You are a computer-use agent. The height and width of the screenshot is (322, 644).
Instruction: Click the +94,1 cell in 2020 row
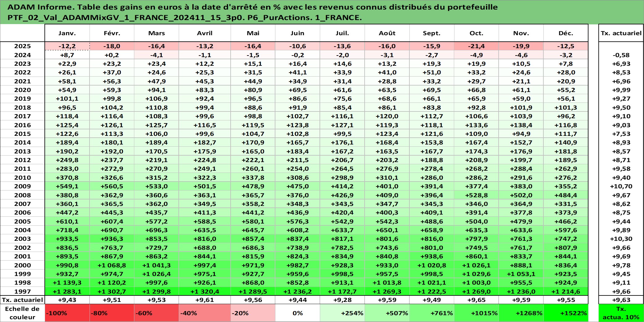pyautogui.click(x=157, y=90)
